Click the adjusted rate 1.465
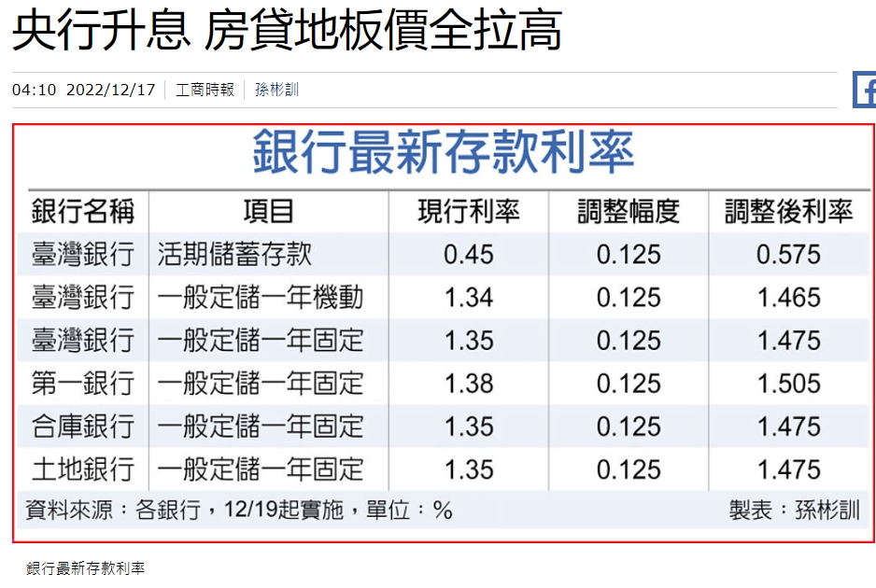 point(789,298)
